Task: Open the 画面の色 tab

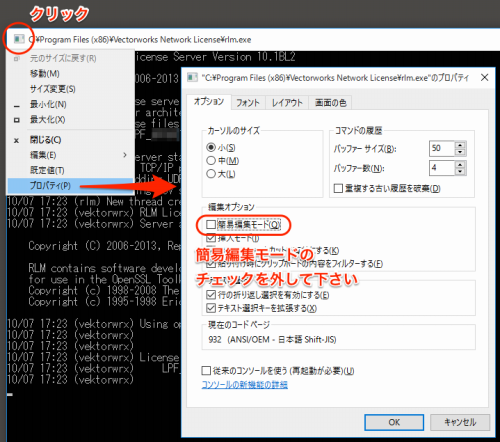Action: pyautogui.click(x=330, y=103)
